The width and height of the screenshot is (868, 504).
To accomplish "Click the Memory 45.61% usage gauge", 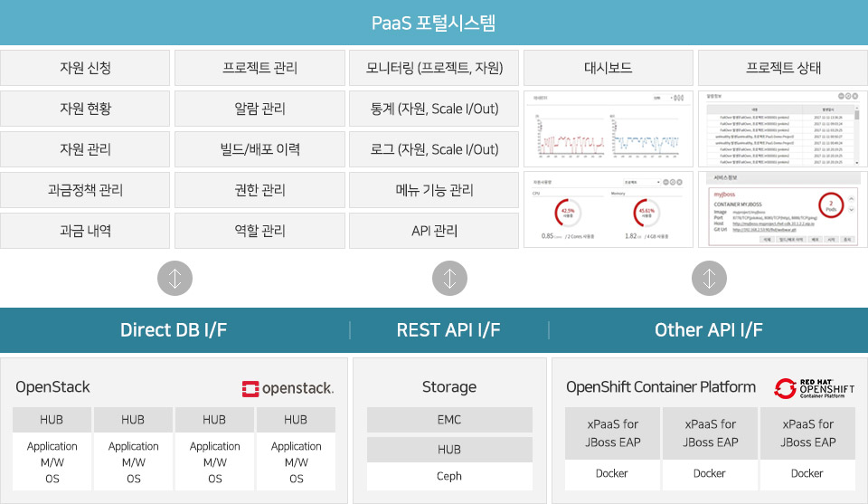I will click(x=646, y=213).
